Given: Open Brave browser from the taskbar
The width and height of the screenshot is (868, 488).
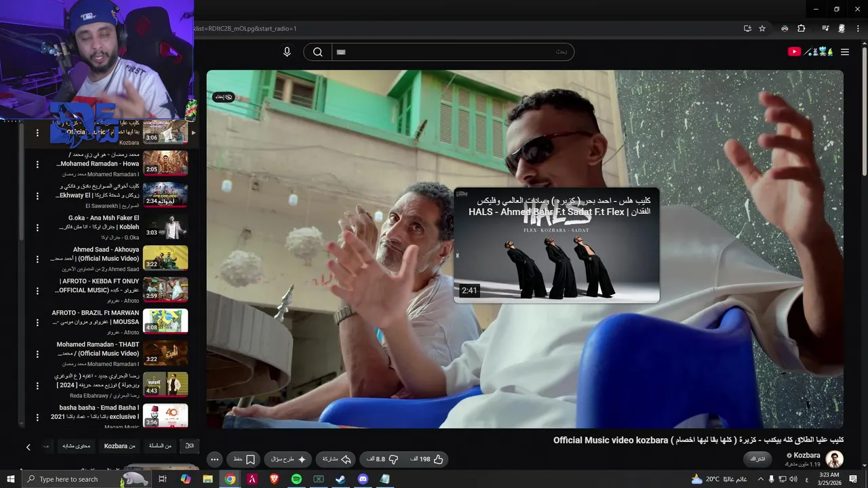Looking at the screenshot, I should pyautogui.click(x=274, y=479).
